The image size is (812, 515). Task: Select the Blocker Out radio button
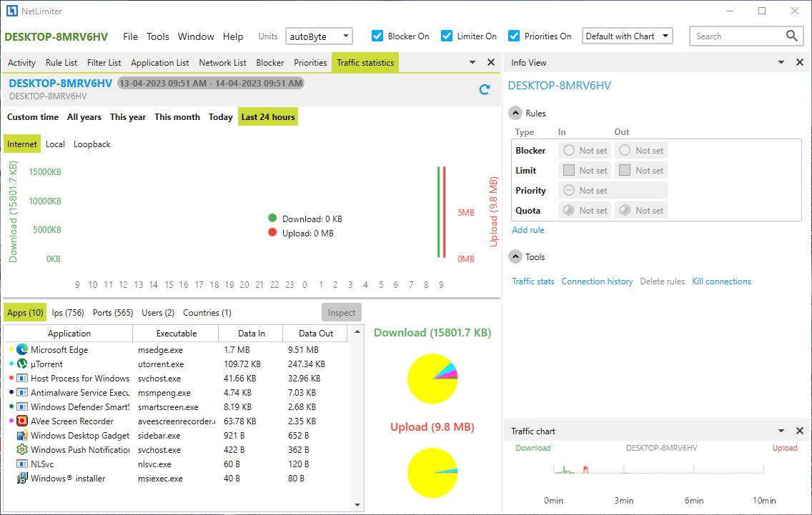625,150
